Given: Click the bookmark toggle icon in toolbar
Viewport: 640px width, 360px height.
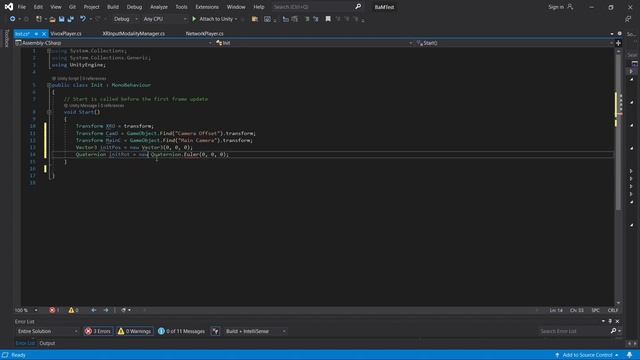Looking at the screenshot, I should [328, 19].
